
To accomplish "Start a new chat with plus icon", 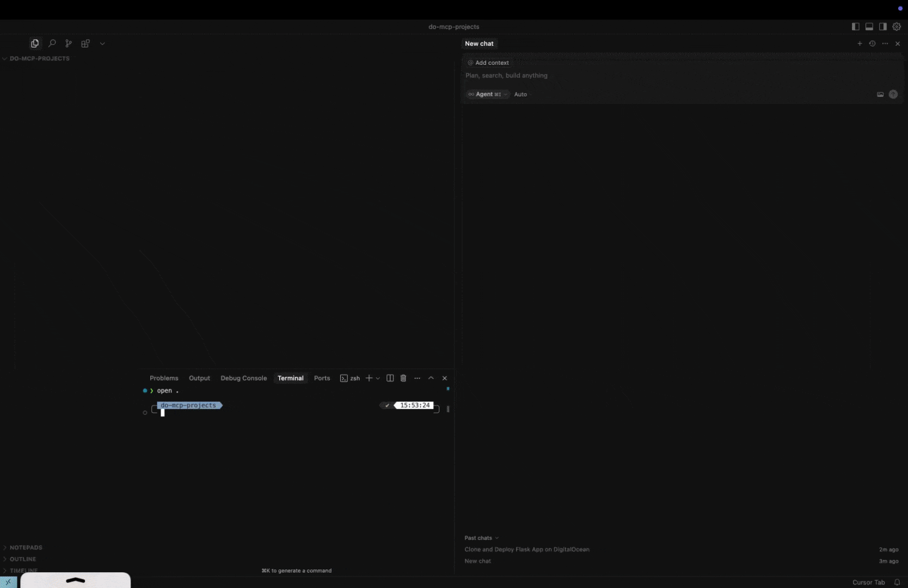I will coord(860,44).
